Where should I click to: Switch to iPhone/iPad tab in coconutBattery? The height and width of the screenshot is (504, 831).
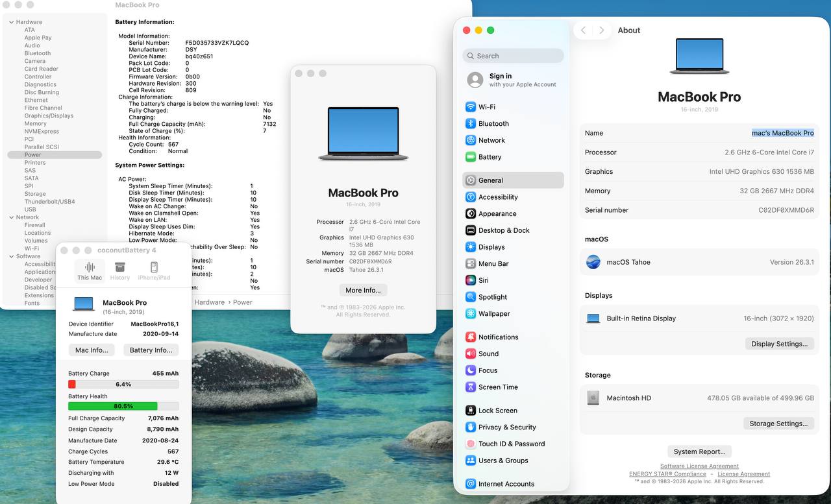pos(154,271)
